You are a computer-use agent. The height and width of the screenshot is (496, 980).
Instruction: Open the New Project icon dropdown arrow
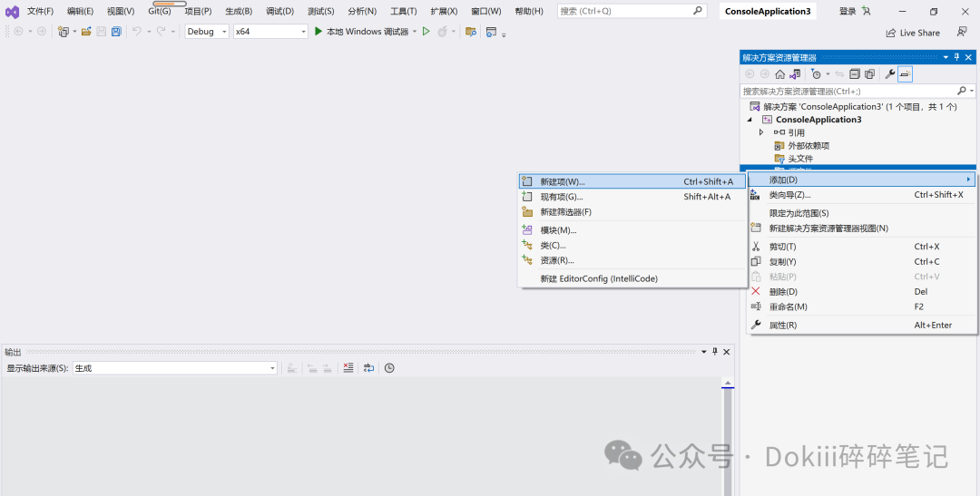click(75, 31)
